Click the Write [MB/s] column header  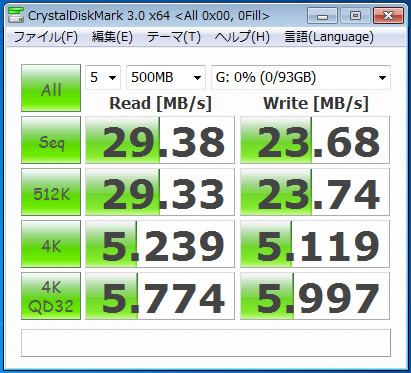tap(316, 104)
